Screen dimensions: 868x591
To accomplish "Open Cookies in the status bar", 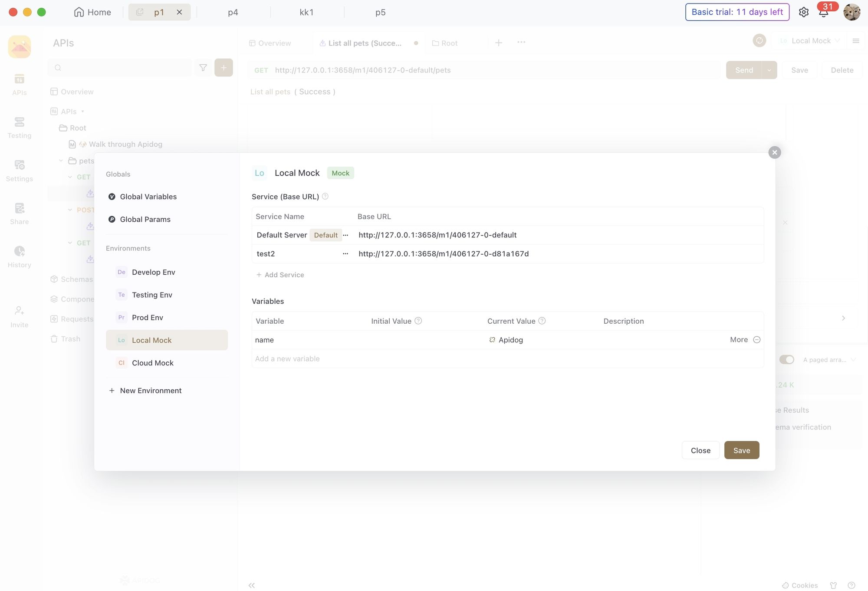I will click(800, 585).
